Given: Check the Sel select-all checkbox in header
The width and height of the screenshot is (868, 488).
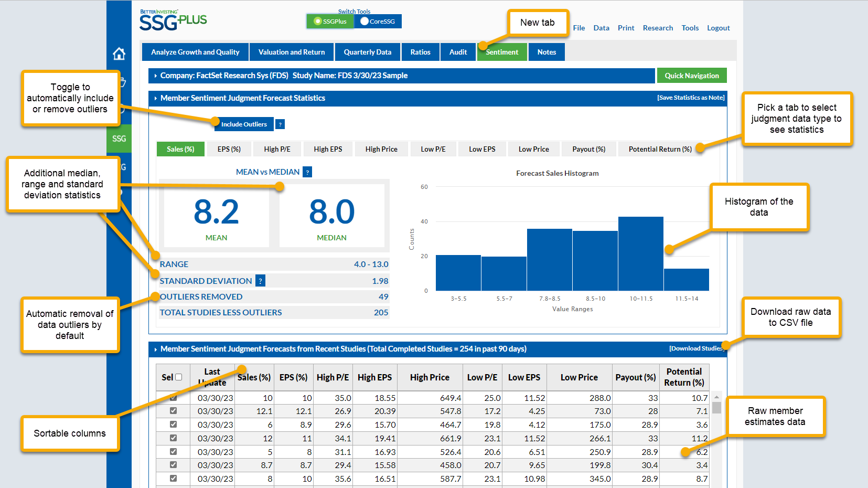Looking at the screenshot, I should 178,377.
